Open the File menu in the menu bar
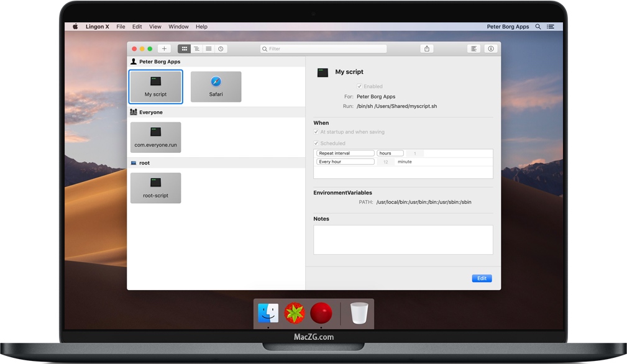Viewport: 627px width, 364px height. (x=121, y=26)
